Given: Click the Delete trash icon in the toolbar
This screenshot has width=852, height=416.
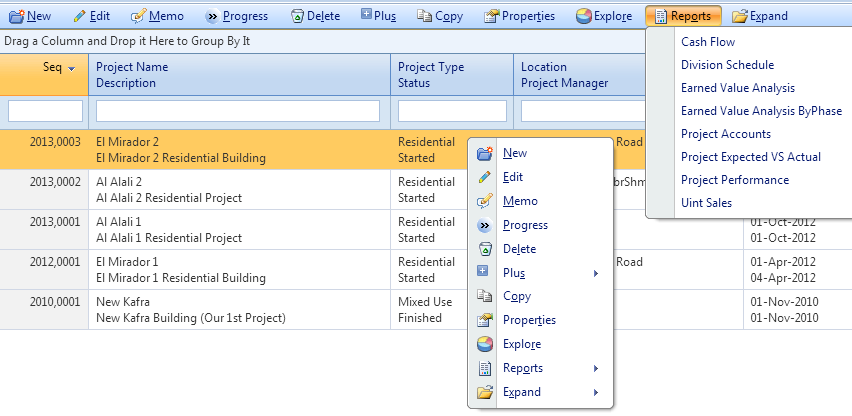Looking at the screenshot, I should pyautogui.click(x=298, y=16).
